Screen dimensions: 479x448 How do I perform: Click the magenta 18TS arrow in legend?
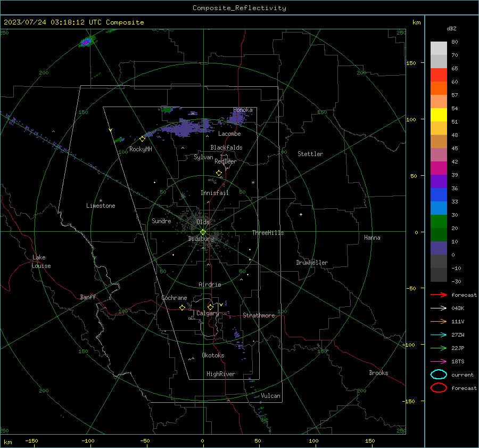439,362
